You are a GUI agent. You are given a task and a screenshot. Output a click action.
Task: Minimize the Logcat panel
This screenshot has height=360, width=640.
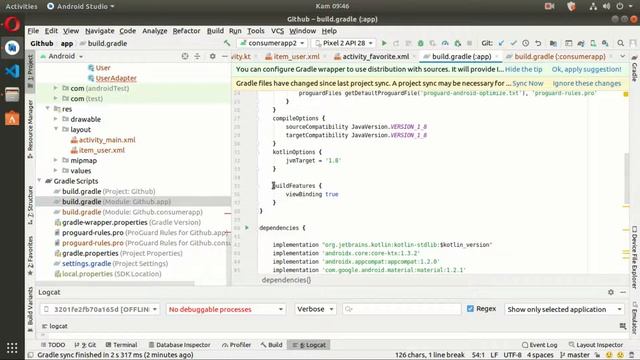pyautogui.click(x=623, y=292)
